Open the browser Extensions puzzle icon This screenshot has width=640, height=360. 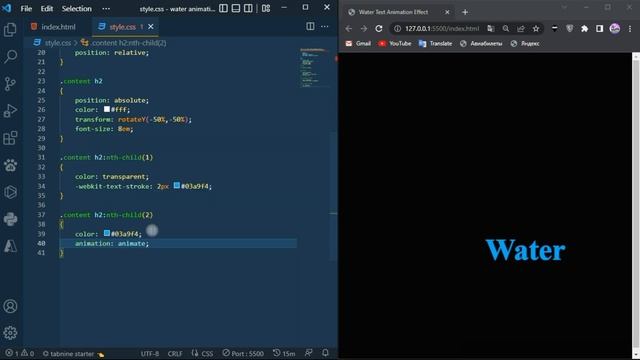(x=584, y=29)
